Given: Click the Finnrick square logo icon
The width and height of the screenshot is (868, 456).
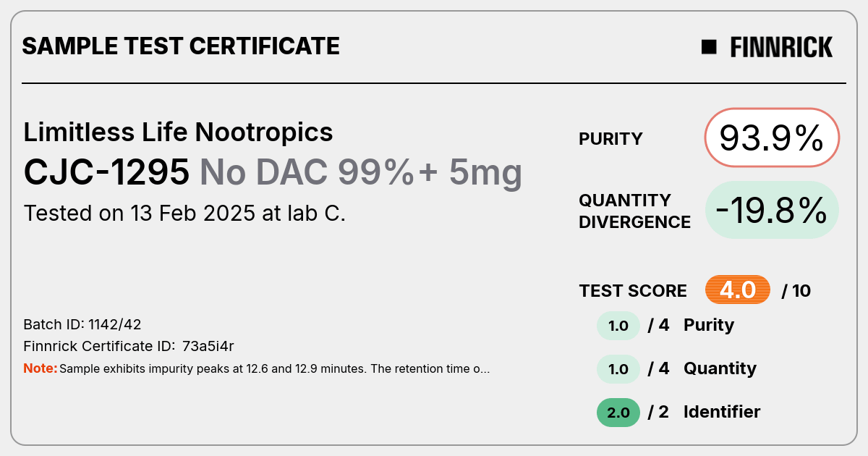Looking at the screenshot, I should pyautogui.click(x=709, y=47).
